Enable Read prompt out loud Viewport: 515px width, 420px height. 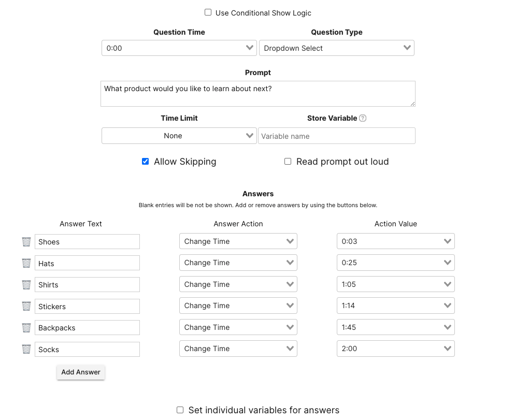point(288,162)
